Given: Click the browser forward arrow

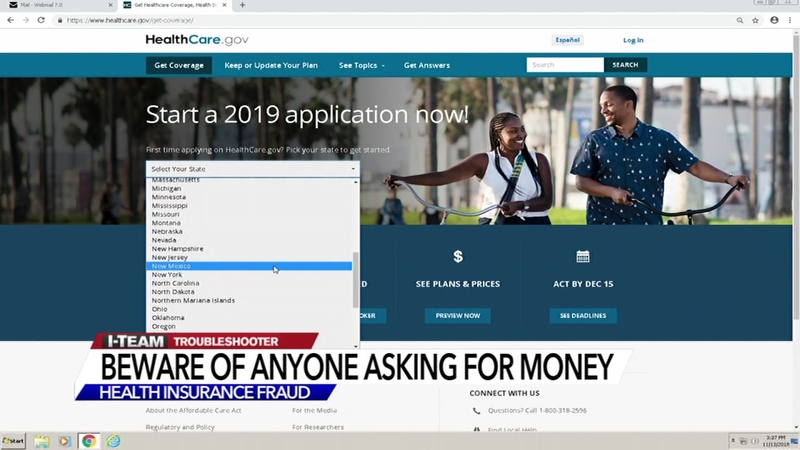Looking at the screenshot, I should click(26, 20).
